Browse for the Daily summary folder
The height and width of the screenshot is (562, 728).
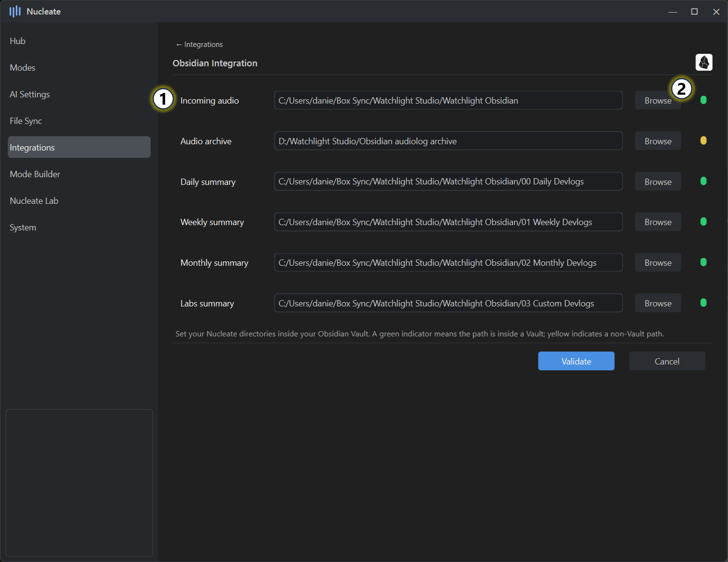(657, 182)
